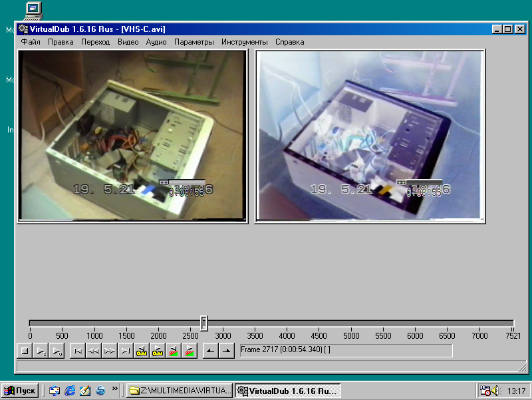Image resolution: width=532 pixels, height=400 pixels.
Task: Open the Видео menu
Action: (128, 42)
